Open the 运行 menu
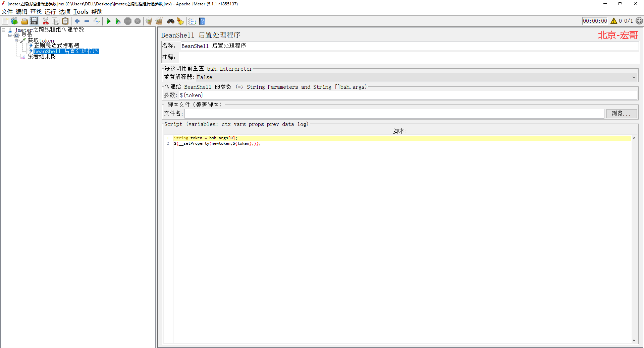The image size is (644, 348). pos(50,12)
